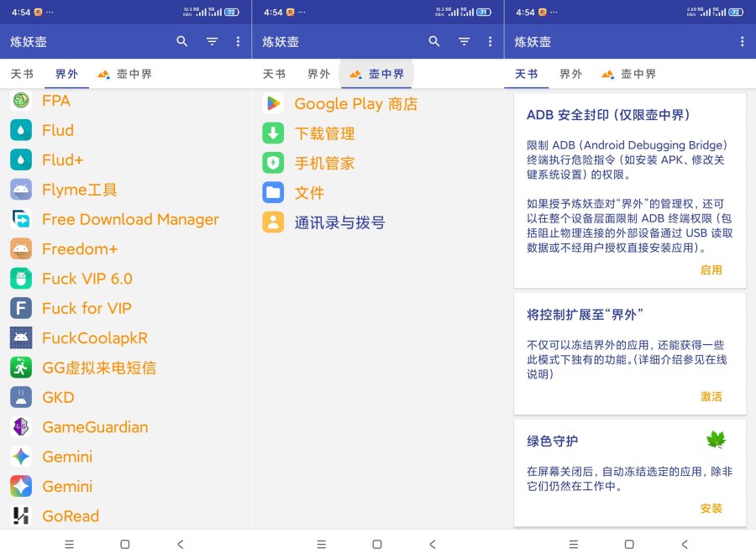Viewport: 756px width, 559px height.
Task: Tap the FuckCoolapkR app icon
Action: (x=21, y=337)
